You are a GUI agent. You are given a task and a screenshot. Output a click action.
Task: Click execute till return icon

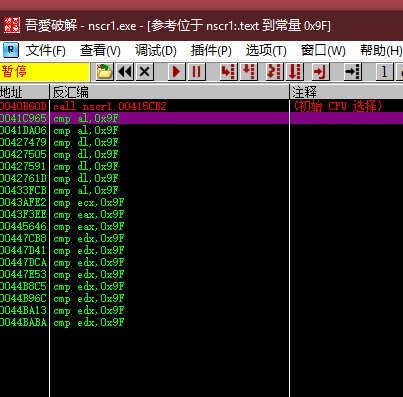pos(320,71)
